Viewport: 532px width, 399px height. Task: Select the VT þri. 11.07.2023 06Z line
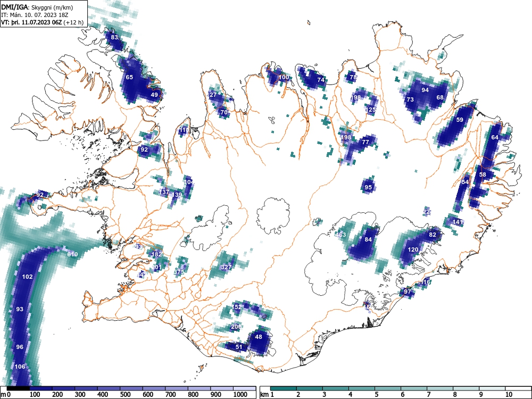(43, 22)
